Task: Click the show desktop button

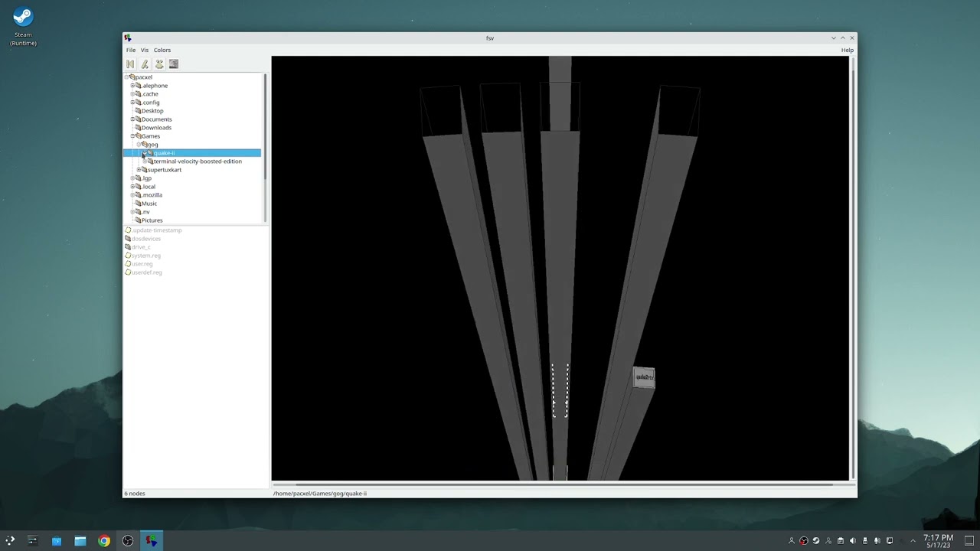Action: [969, 541]
